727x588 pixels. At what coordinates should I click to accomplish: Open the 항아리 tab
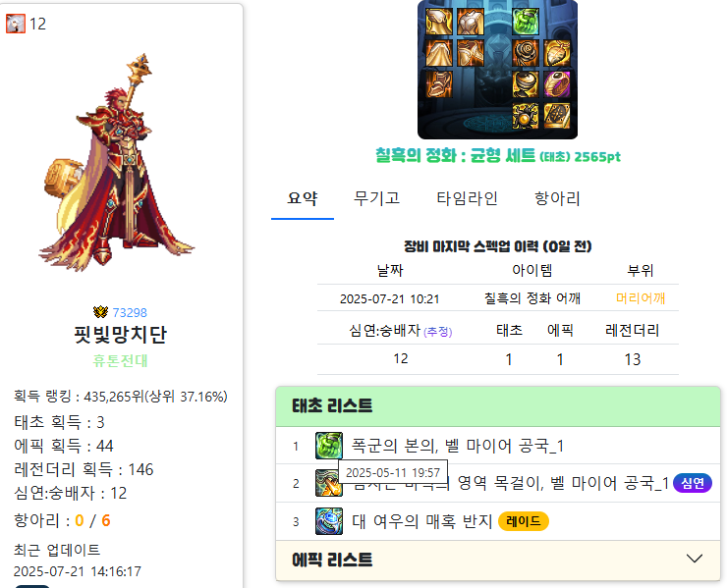pos(557,198)
